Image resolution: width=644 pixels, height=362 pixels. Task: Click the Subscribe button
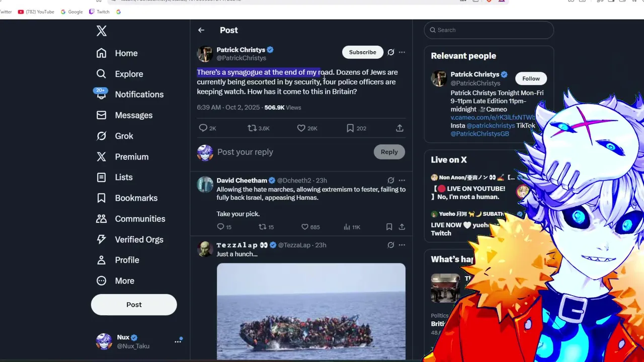(x=362, y=52)
